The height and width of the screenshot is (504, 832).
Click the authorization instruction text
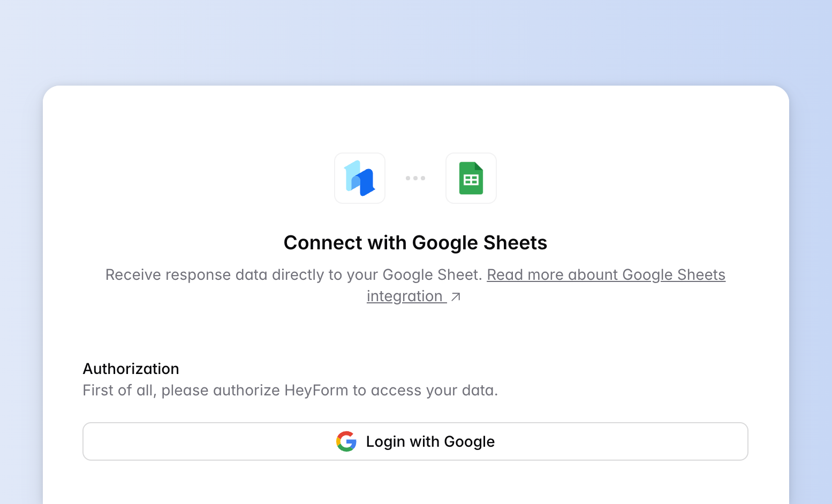290,390
